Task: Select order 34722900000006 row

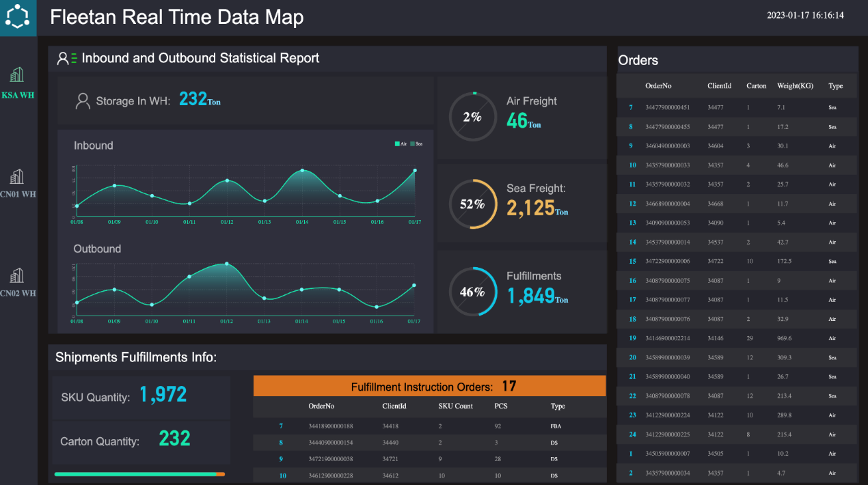Action: coord(667,261)
